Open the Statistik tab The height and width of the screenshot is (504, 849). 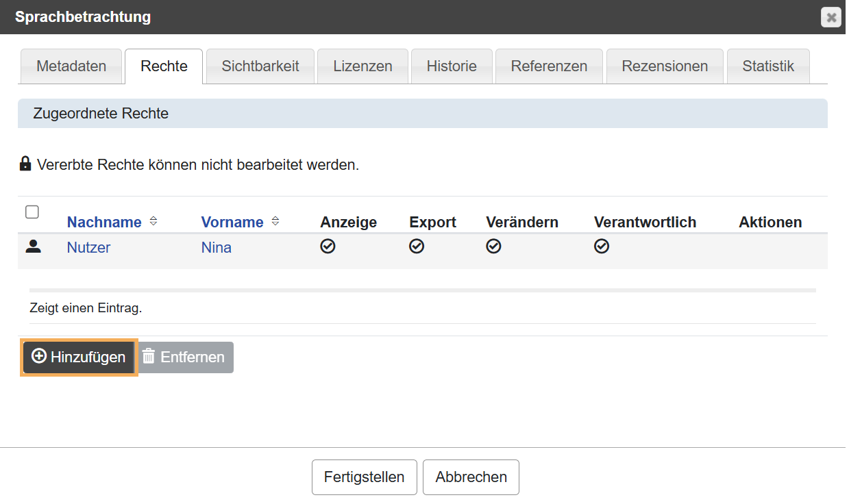[768, 66]
